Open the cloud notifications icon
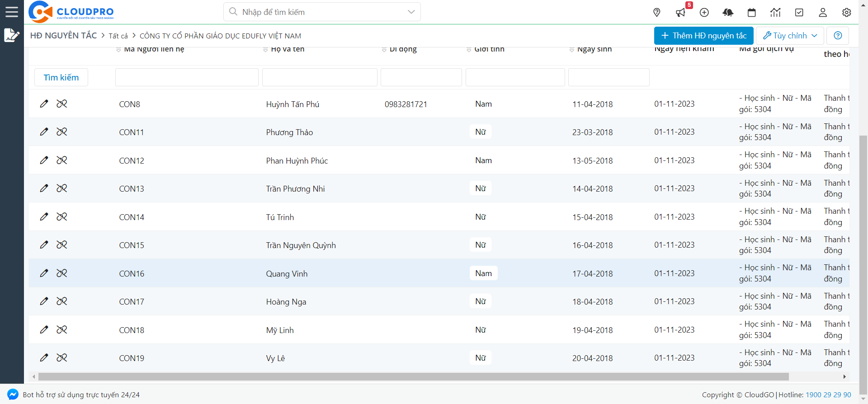 pos(728,12)
